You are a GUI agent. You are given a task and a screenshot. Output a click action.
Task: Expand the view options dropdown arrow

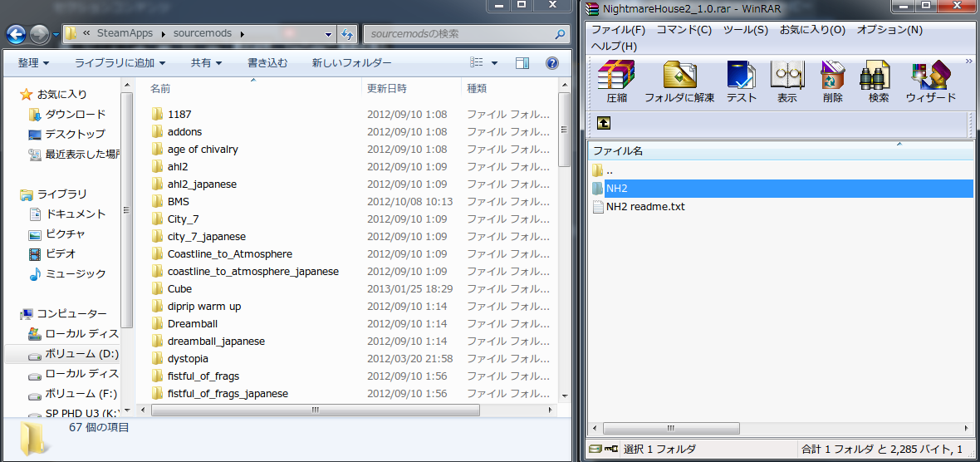[494, 62]
